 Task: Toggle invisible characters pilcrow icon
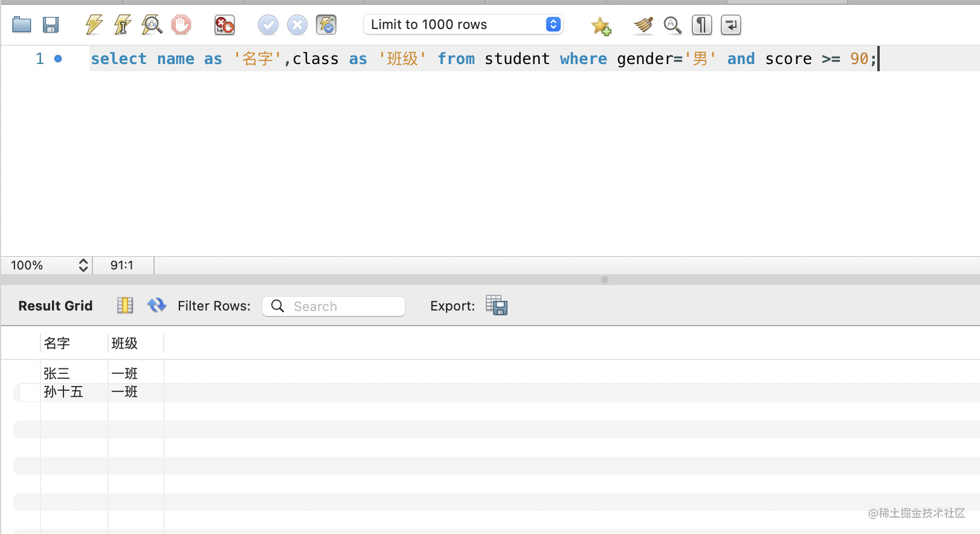(x=701, y=25)
